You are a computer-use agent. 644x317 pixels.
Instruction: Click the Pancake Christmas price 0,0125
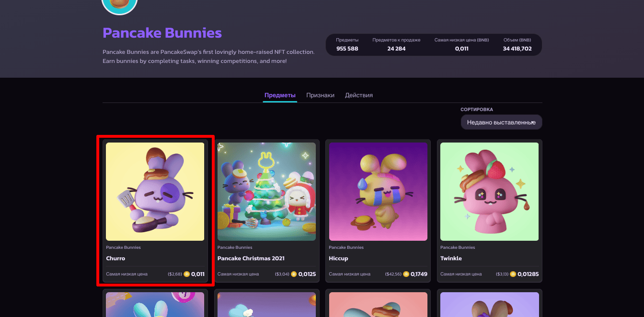(307, 274)
